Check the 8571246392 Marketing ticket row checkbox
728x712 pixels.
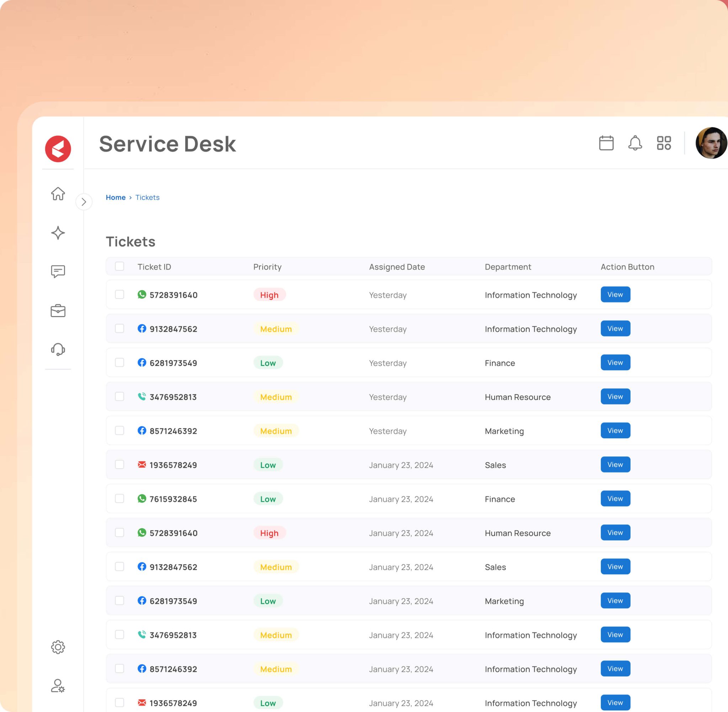120,430
